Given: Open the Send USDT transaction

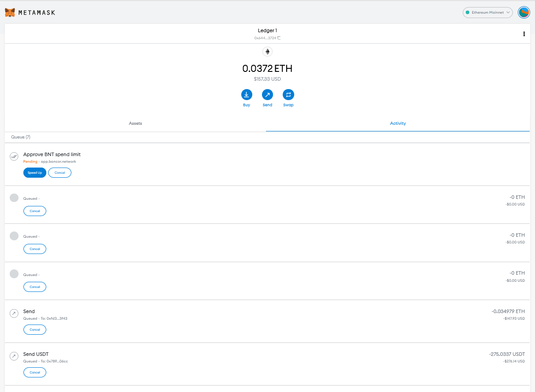Looking at the screenshot, I should [x=267, y=364].
